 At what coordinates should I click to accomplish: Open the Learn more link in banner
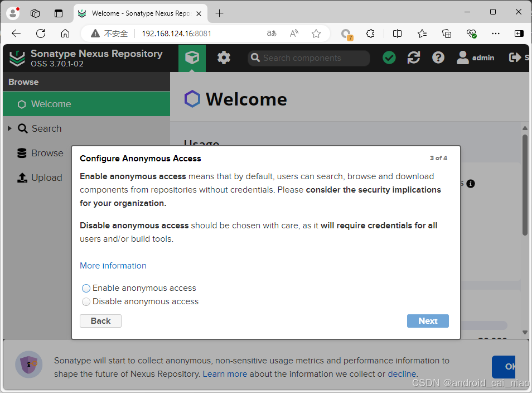point(225,374)
